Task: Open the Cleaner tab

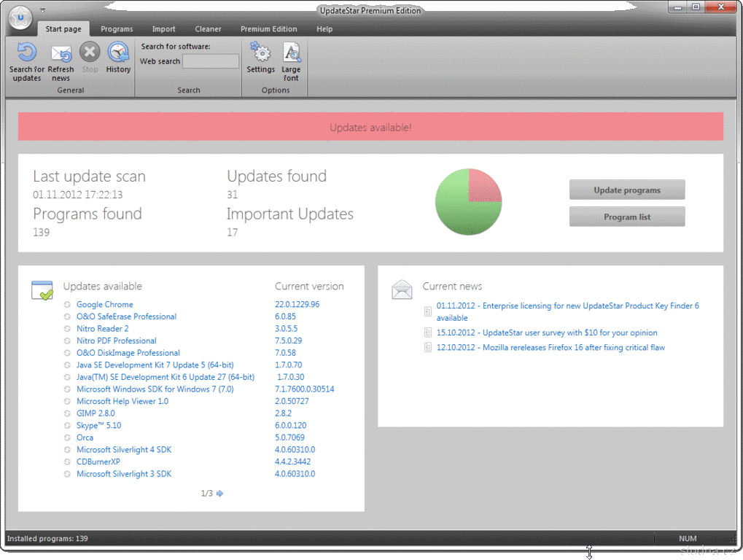Action: coord(208,29)
